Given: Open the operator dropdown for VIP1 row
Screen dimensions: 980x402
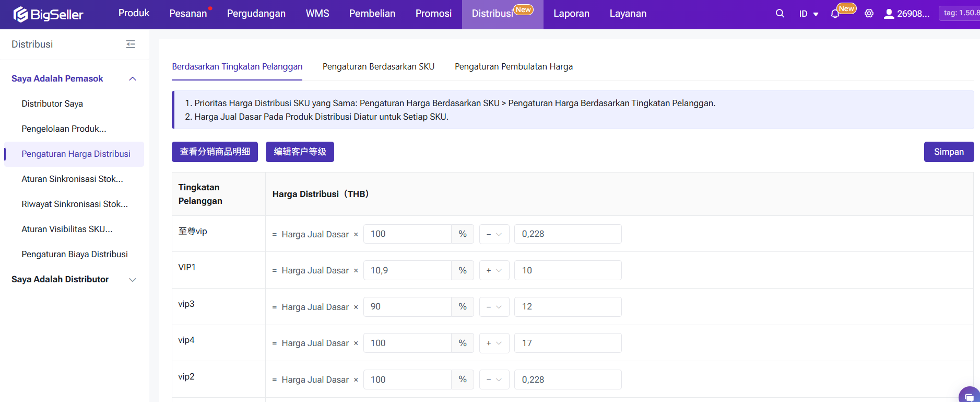Looking at the screenshot, I should click(x=494, y=270).
